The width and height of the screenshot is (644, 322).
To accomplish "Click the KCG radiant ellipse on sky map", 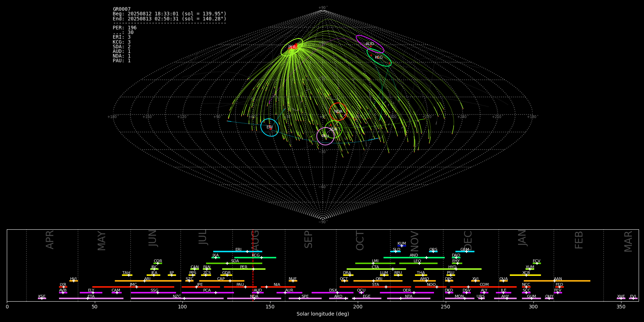I will coord(379,57).
